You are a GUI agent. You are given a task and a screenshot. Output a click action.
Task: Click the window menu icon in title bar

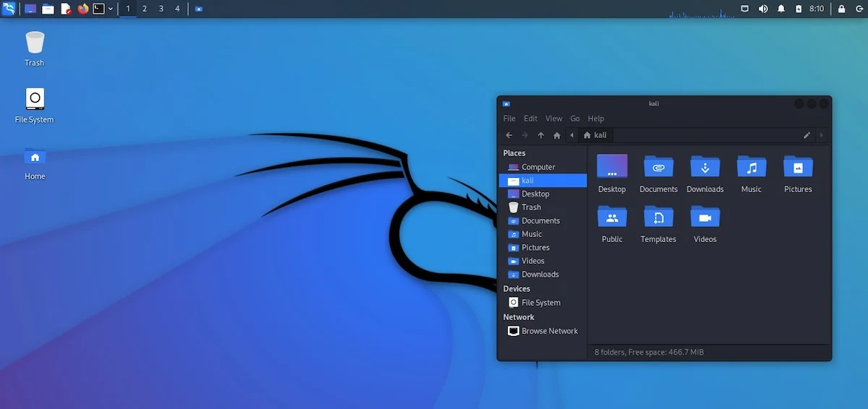click(x=506, y=103)
